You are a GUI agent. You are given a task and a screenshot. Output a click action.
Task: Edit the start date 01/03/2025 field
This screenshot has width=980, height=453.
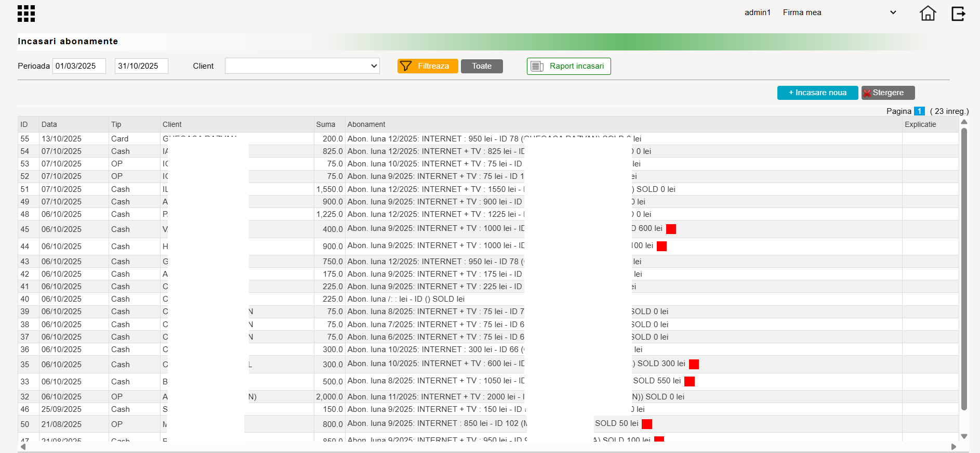tap(79, 66)
